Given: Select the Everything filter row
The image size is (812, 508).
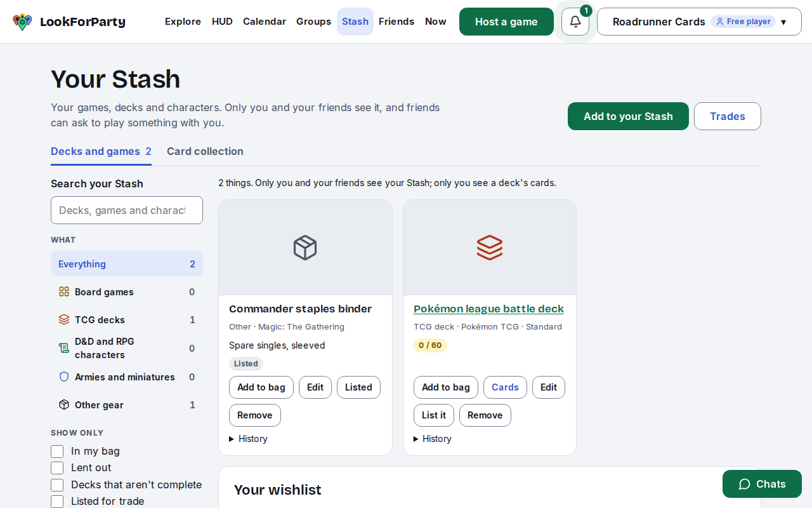Looking at the screenshot, I should pos(127,264).
